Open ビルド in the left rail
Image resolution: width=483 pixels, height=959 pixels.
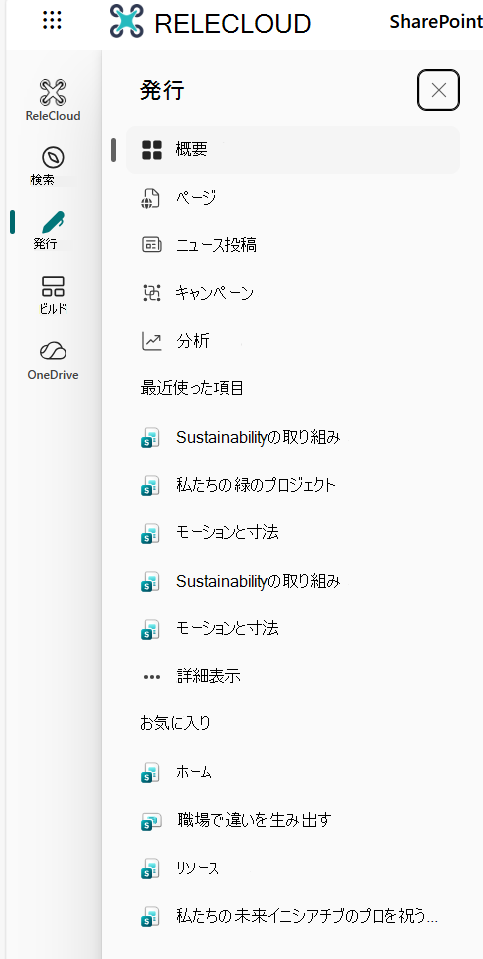click(x=53, y=295)
